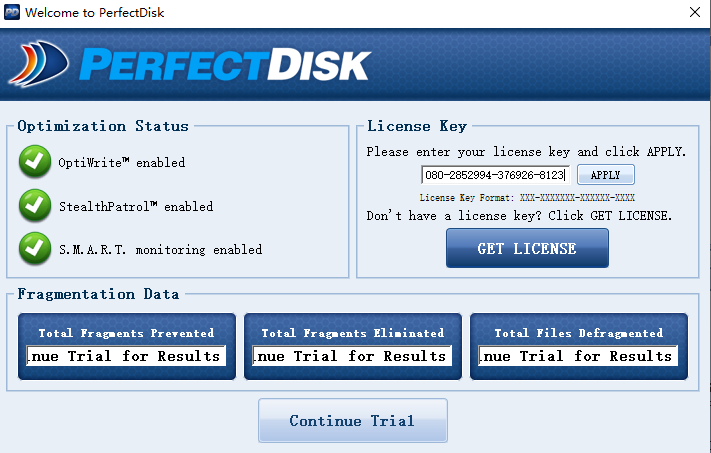711x453 pixels.
Task: Click the PerfectDisk logo in the banner
Action: coord(190,65)
